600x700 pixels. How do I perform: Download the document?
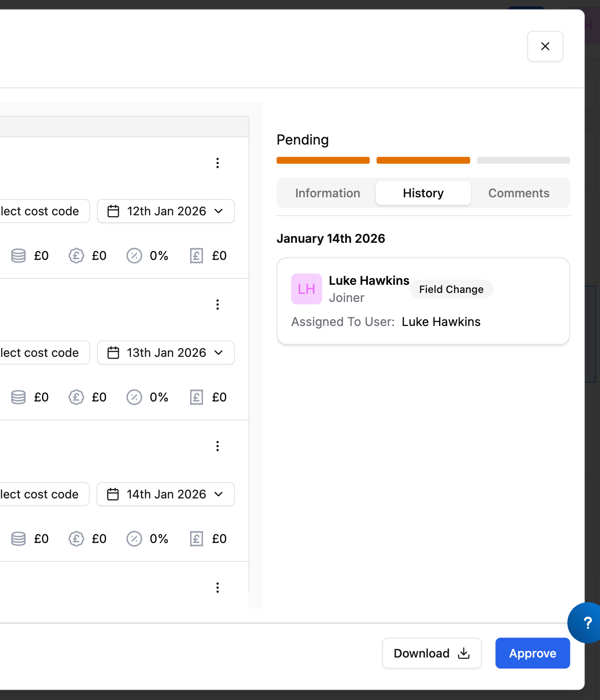pyautogui.click(x=432, y=653)
